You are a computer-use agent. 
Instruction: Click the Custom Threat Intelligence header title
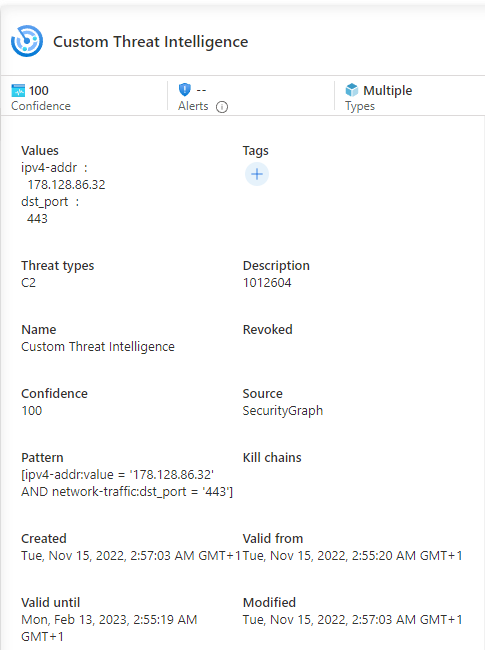150,41
